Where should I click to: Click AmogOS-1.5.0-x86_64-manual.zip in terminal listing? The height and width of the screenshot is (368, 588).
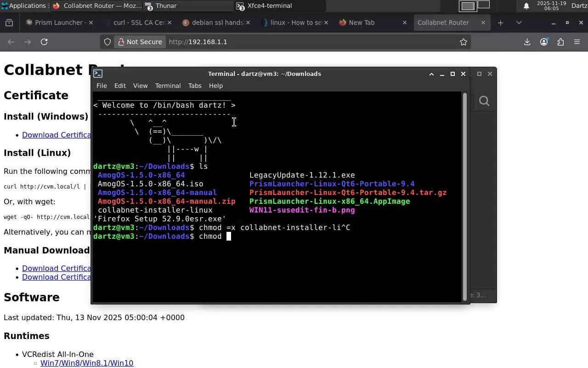tap(166, 201)
